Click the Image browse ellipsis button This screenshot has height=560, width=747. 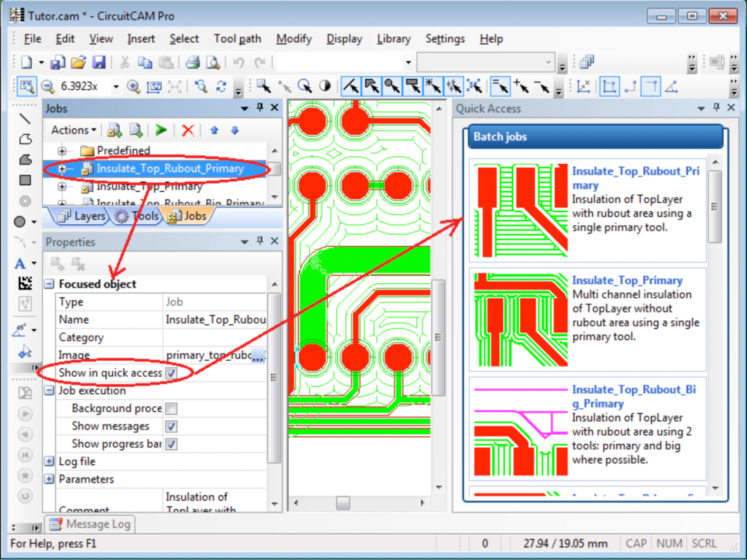click(x=258, y=355)
